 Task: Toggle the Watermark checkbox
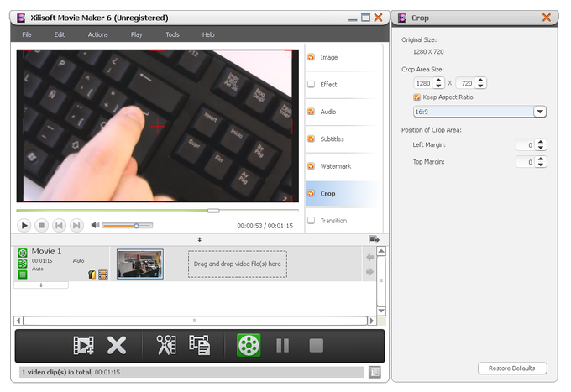[x=311, y=166]
